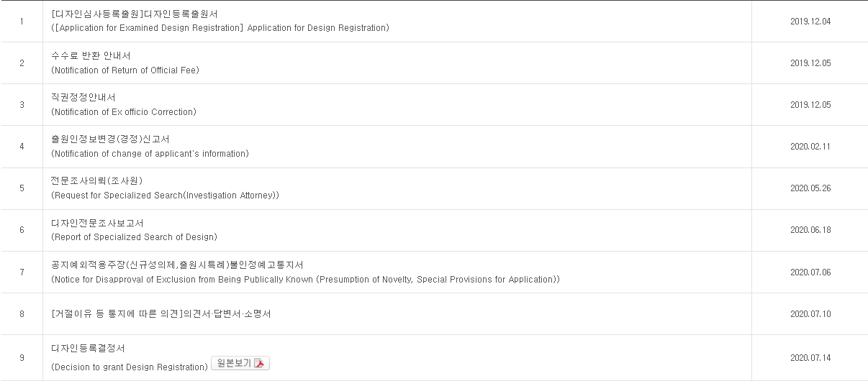
Task: Select row number 5 cell
Action: point(22,188)
